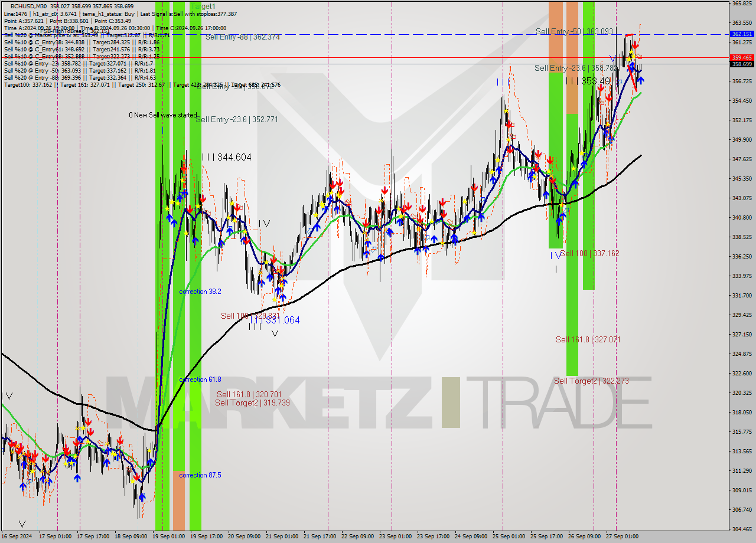Click the current price tag 358.699
This screenshot has height=543, width=756.
pyautogui.click(x=742, y=64)
